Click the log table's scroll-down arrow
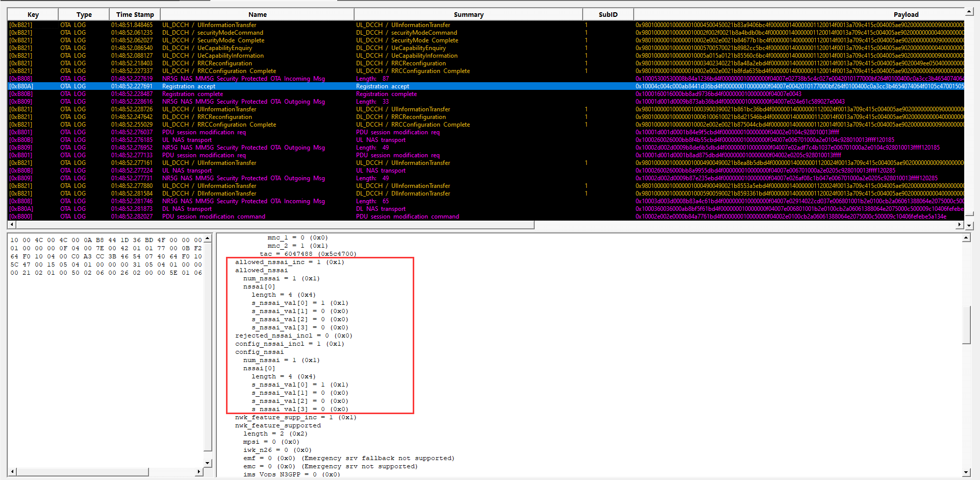 969,225
